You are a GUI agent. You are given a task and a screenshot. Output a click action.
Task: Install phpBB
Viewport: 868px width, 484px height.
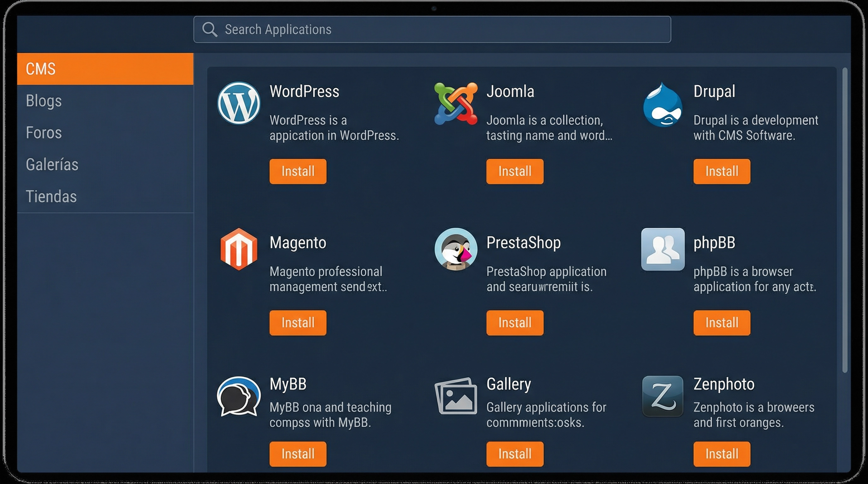(722, 323)
